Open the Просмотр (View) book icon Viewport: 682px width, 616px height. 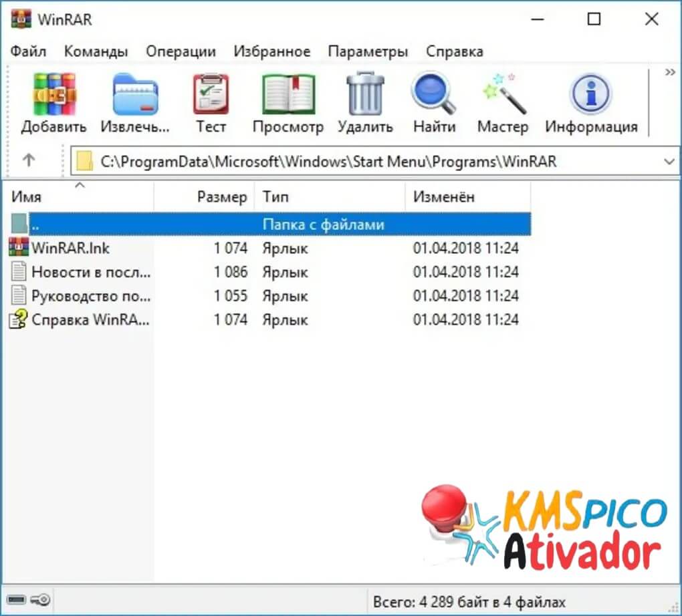click(x=288, y=95)
